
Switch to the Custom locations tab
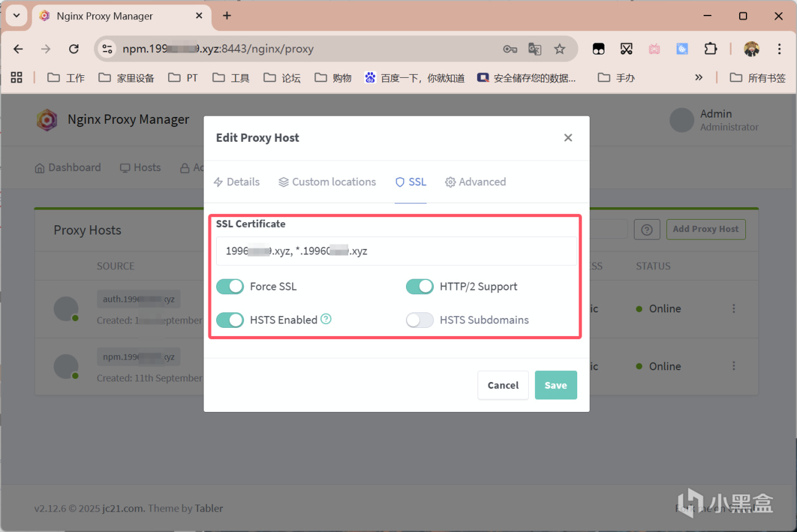pyautogui.click(x=327, y=182)
